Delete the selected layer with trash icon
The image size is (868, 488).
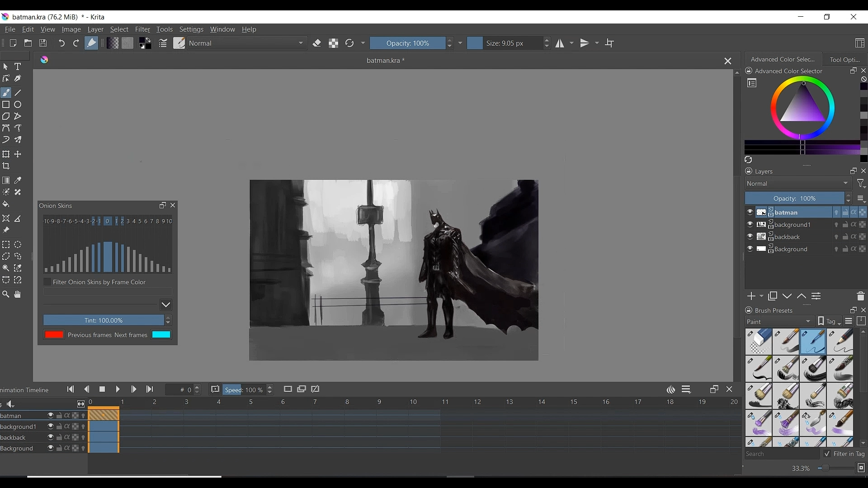[860, 296]
